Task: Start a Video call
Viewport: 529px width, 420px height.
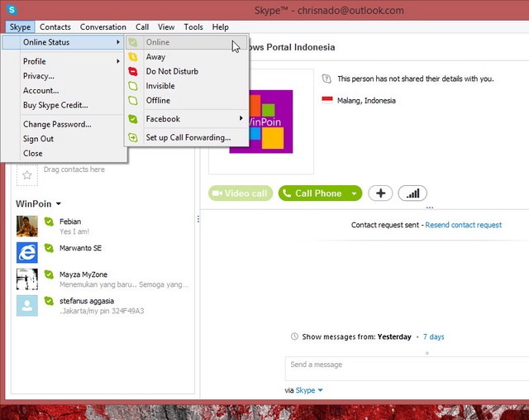Action: point(241,193)
